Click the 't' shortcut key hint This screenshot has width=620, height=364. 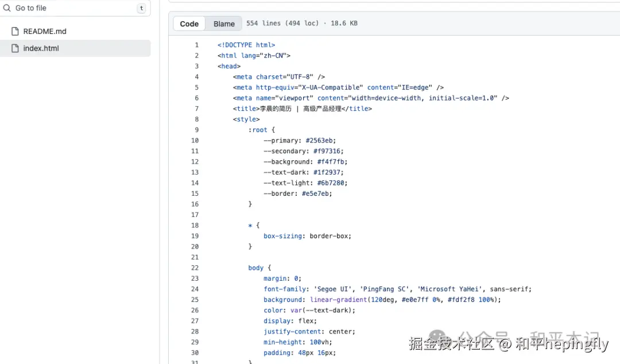pyautogui.click(x=141, y=8)
